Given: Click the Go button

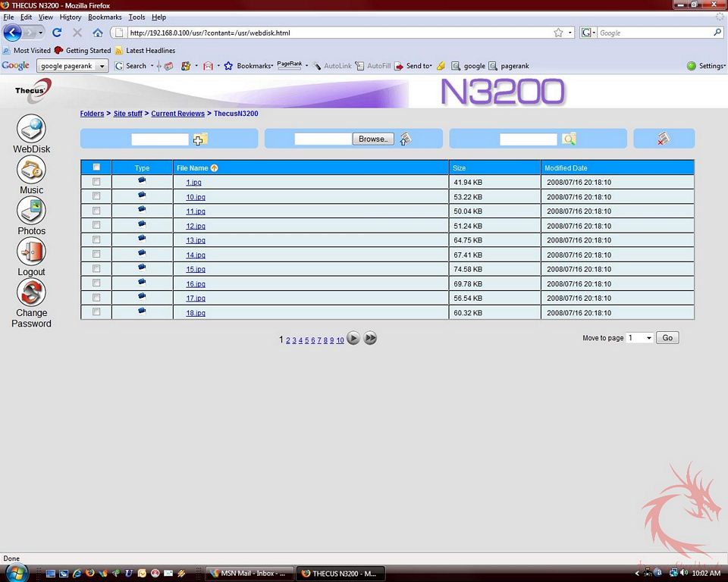Looking at the screenshot, I should coord(667,338).
